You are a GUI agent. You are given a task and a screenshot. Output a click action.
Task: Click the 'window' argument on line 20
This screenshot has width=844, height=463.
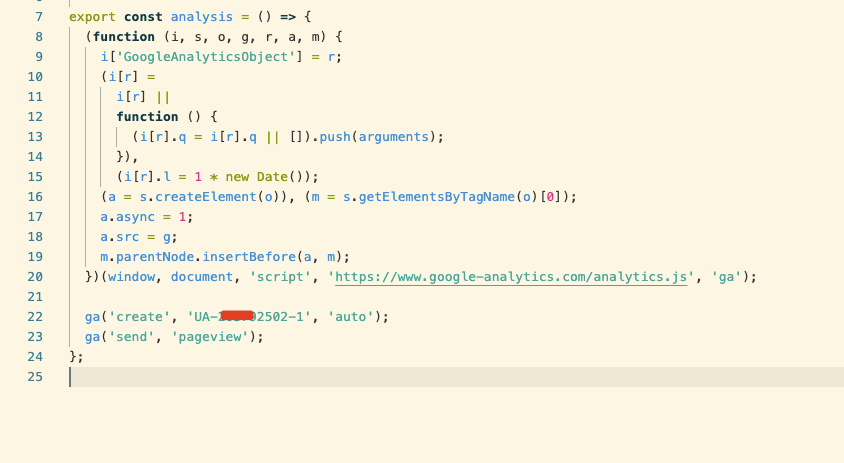[131, 277]
